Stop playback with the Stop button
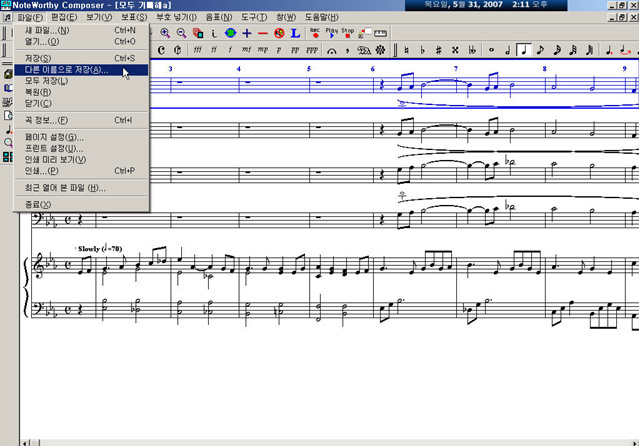The width and height of the screenshot is (639, 446). click(x=348, y=33)
